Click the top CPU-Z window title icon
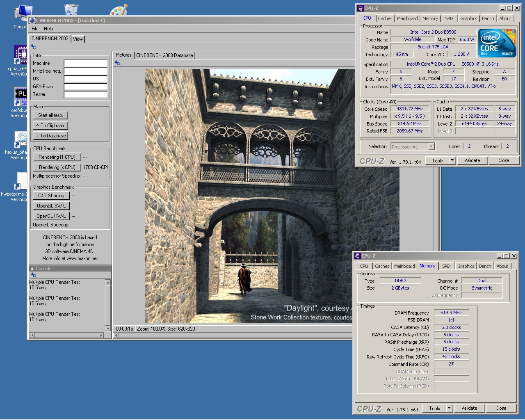525x420 pixels. click(360, 8)
